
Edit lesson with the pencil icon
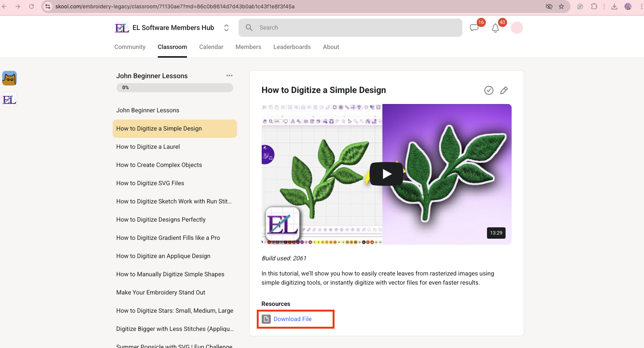[504, 90]
